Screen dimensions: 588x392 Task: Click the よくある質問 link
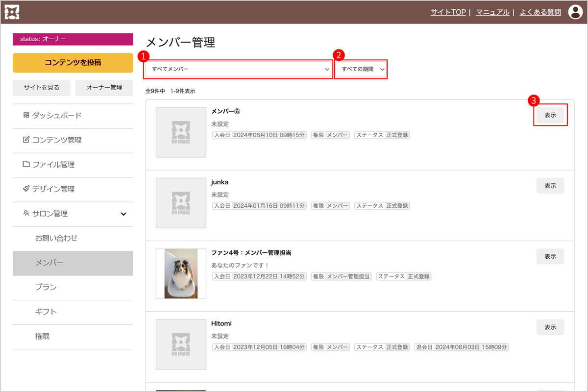pos(540,12)
